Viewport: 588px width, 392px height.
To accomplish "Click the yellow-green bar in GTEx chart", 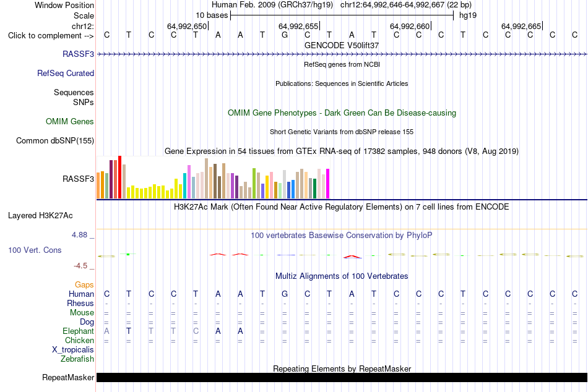I will (254, 183).
